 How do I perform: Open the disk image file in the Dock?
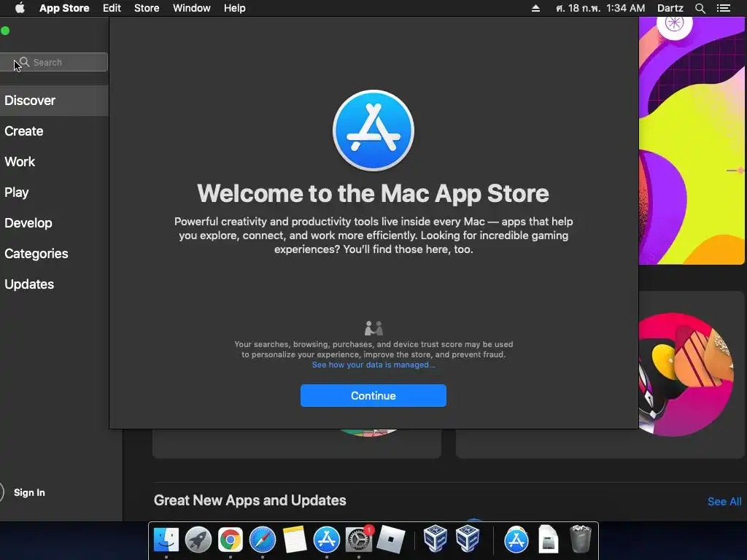[549, 540]
